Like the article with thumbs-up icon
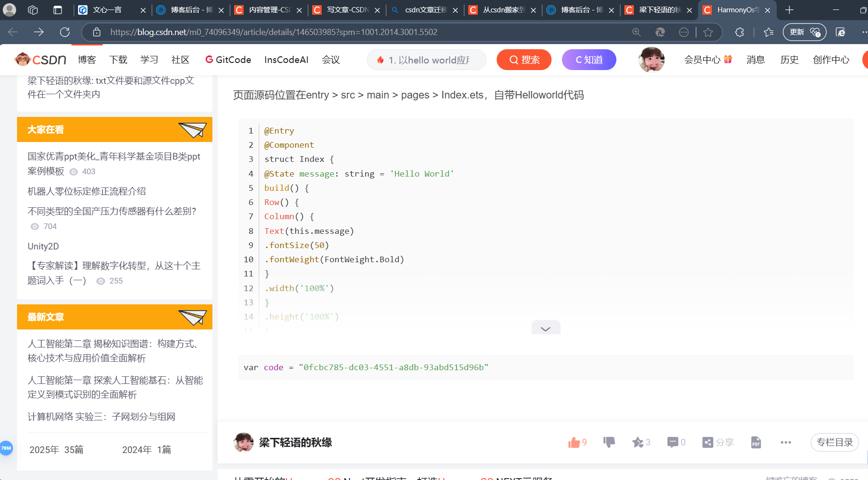 click(574, 442)
